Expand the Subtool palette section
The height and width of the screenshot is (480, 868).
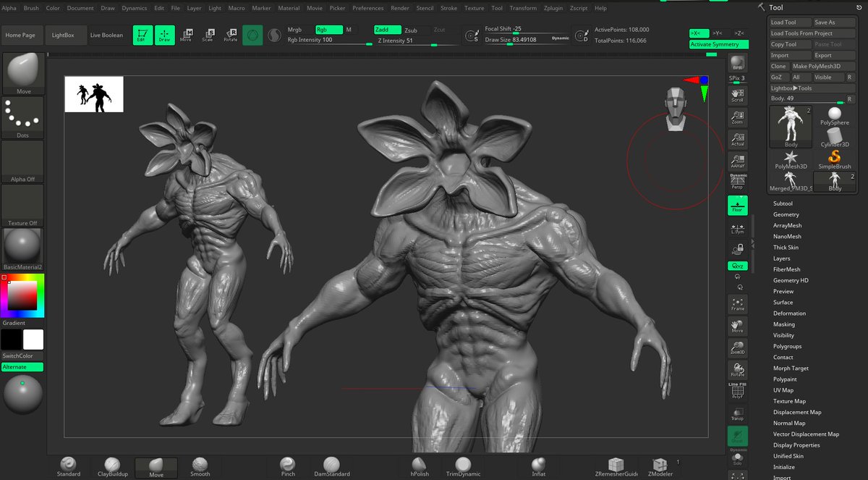pos(783,203)
